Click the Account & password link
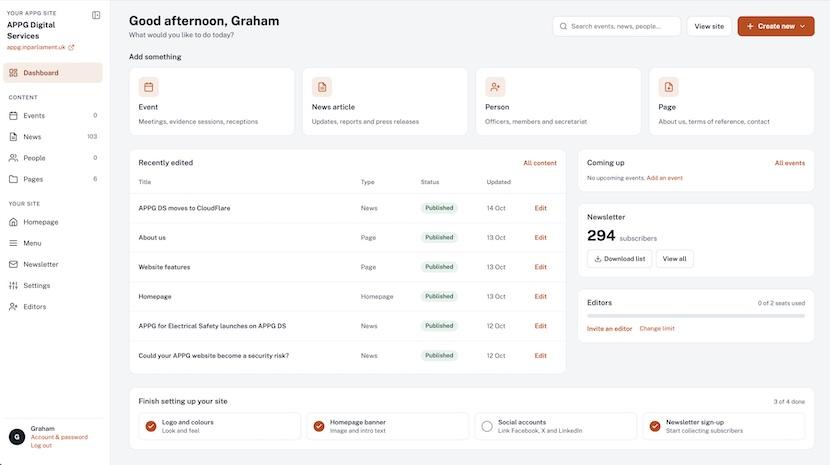The image size is (830, 465). click(x=59, y=437)
